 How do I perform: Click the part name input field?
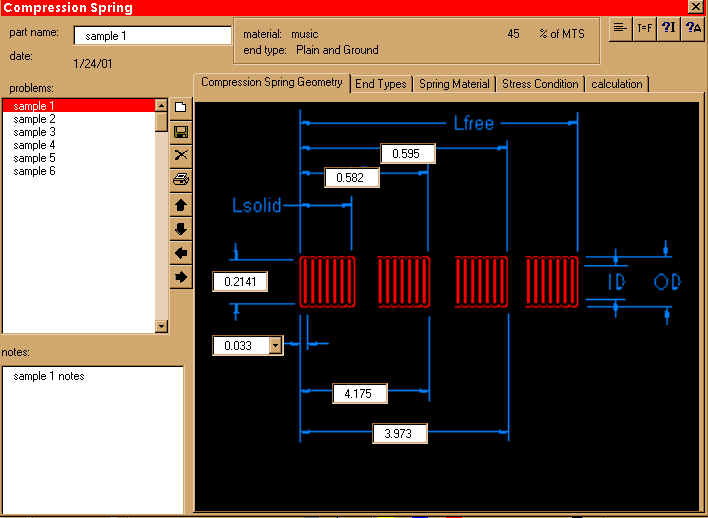pos(152,36)
